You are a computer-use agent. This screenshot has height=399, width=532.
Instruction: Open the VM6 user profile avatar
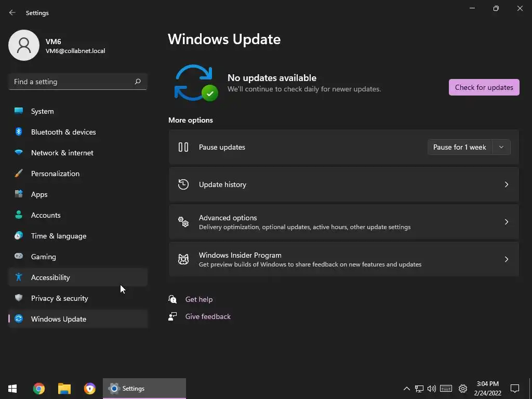tap(24, 45)
